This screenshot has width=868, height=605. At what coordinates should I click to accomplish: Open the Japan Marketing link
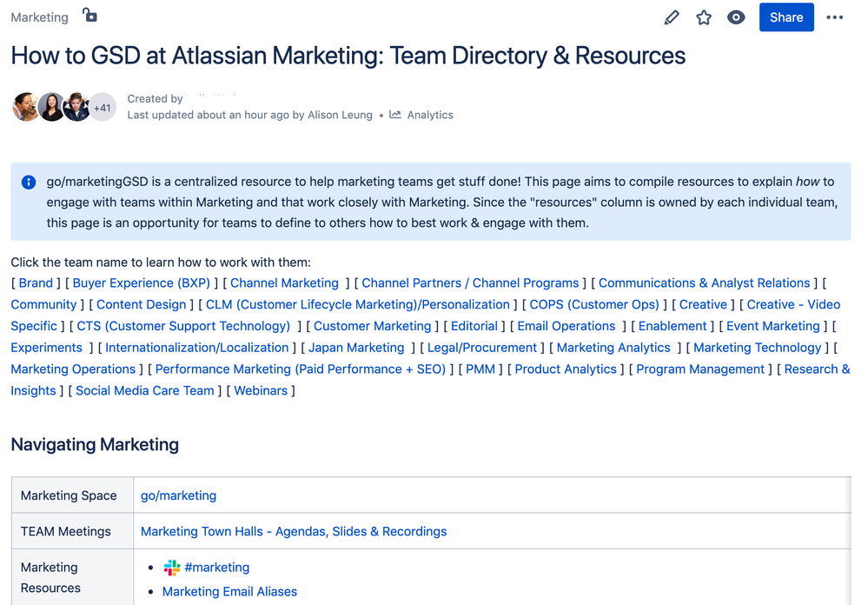[x=356, y=348]
